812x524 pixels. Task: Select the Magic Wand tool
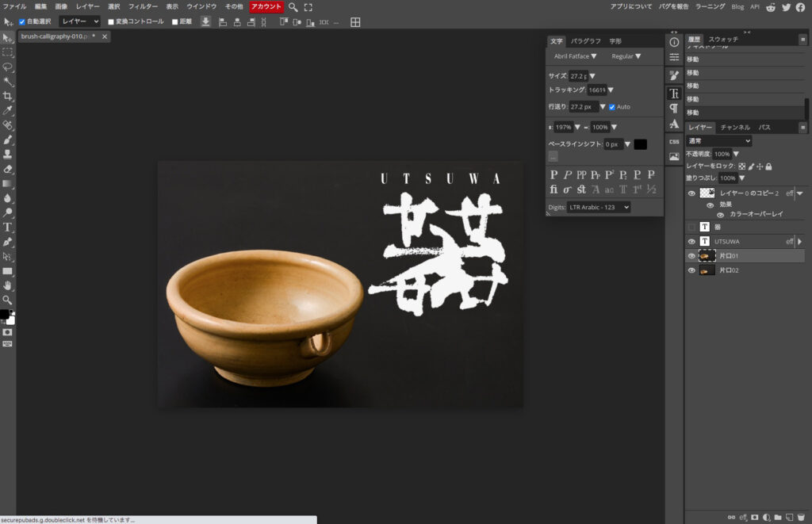(8, 82)
